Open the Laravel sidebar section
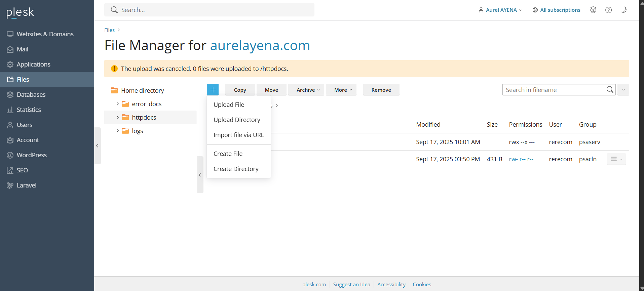The height and width of the screenshot is (291, 644). tap(26, 185)
